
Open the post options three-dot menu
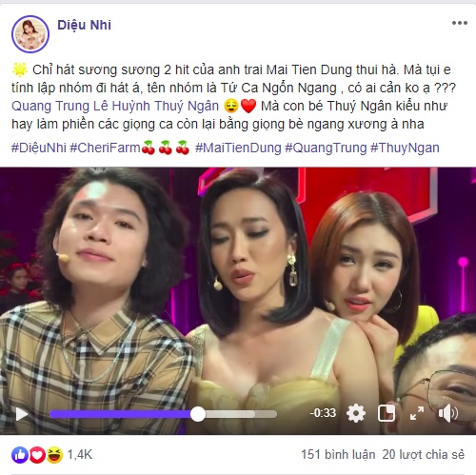pyautogui.click(x=460, y=23)
